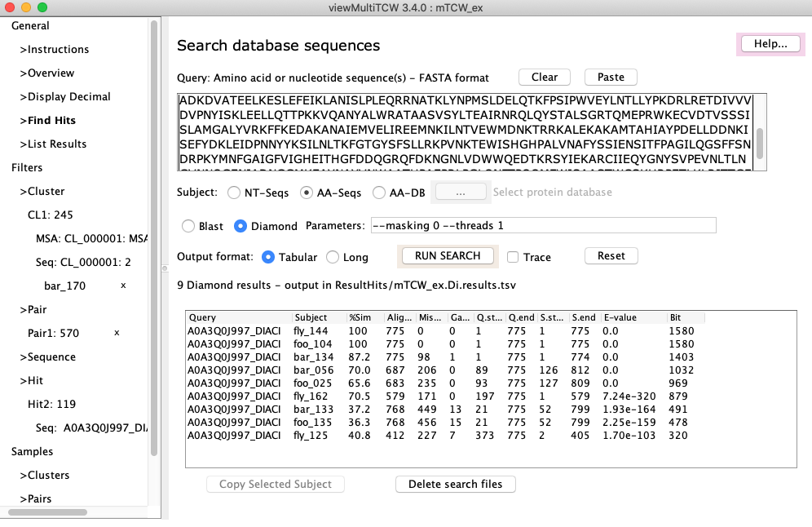Set output format to Long
The width and height of the screenshot is (812, 527).
click(x=333, y=257)
